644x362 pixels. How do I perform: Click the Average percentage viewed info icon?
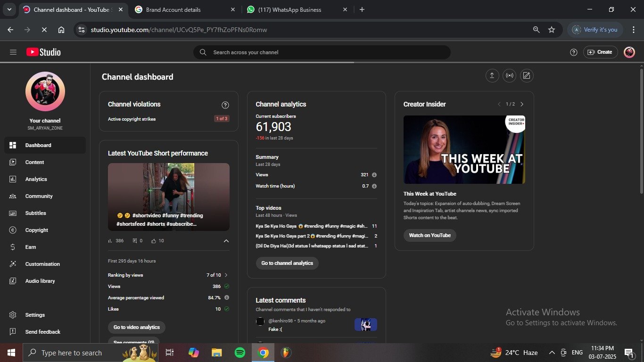[x=227, y=298]
